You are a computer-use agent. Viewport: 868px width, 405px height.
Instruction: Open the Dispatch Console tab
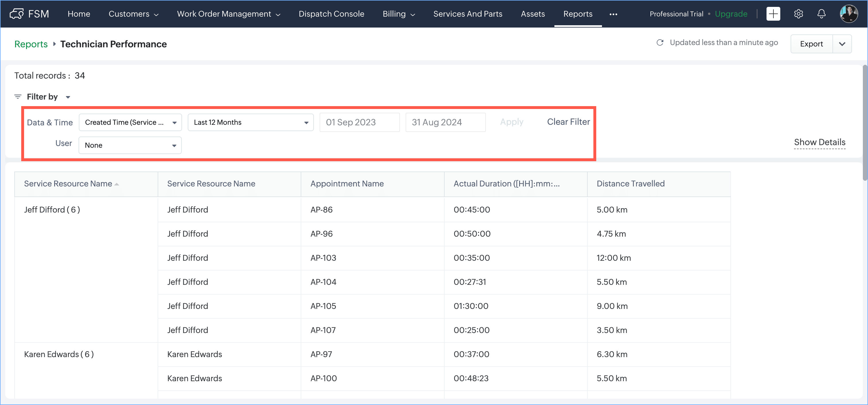click(331, 14)
